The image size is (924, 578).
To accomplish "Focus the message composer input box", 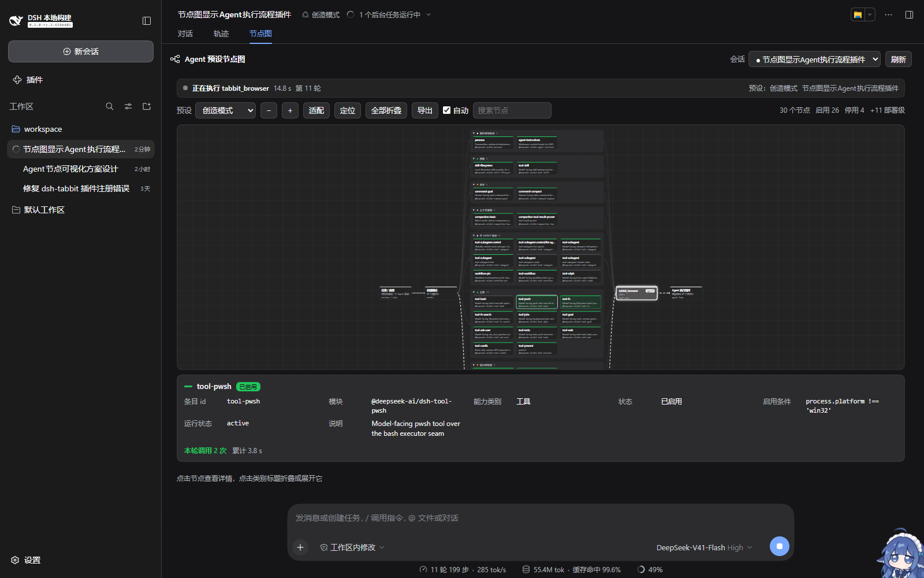I will click(x=541, y=518).
